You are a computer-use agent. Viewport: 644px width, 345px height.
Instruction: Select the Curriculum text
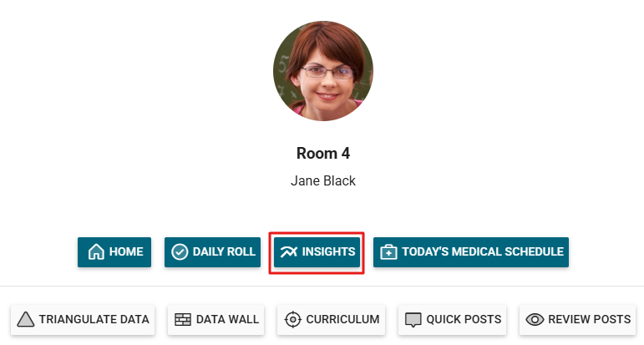(x=343, y=319)
